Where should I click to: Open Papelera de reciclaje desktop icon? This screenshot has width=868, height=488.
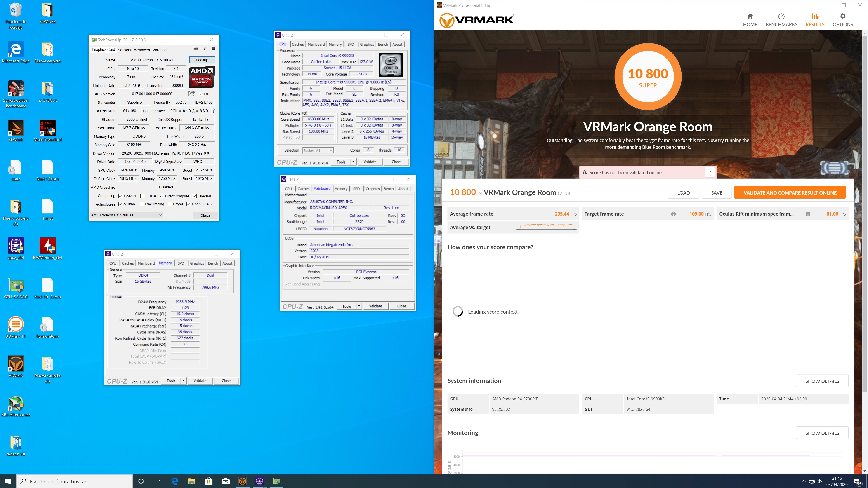point(16,16)
